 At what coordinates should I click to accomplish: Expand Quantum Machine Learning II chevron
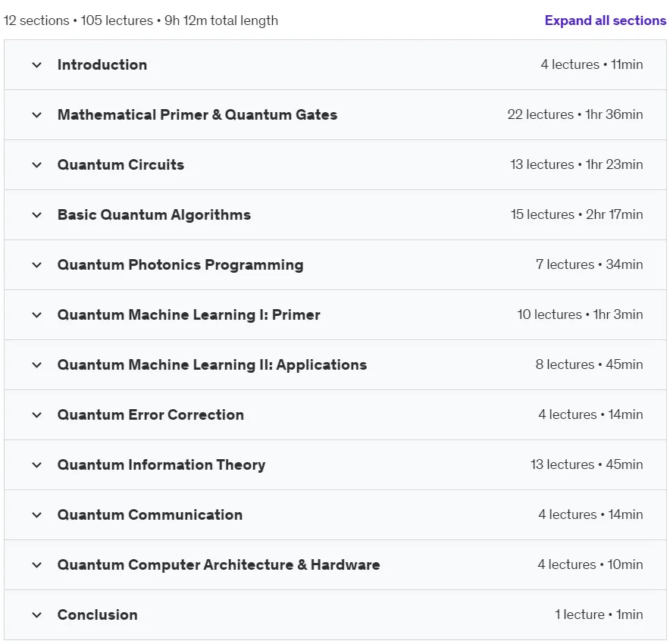tap(36, 364)
